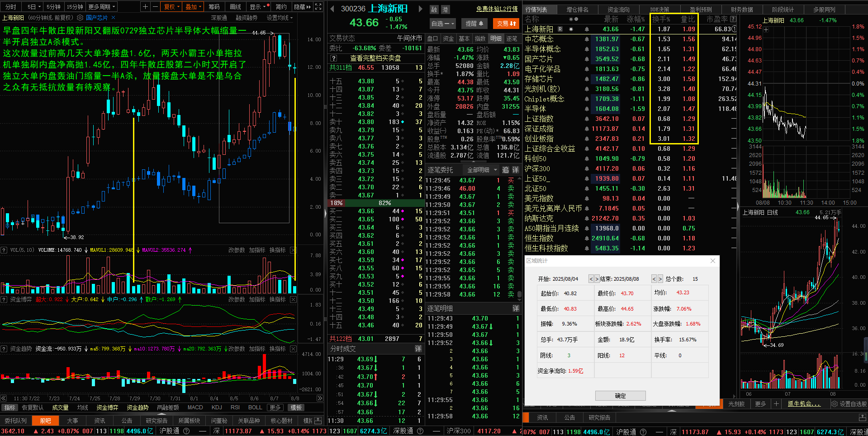Click bell icon in 中芯概念 row

pos(587,39)
